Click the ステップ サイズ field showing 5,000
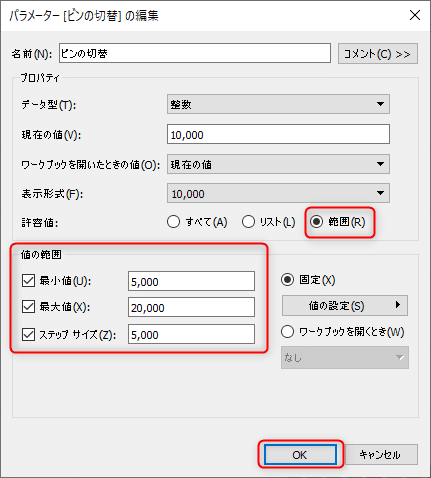This screenshot has width=431, height=478. click(x=191, y=334)
